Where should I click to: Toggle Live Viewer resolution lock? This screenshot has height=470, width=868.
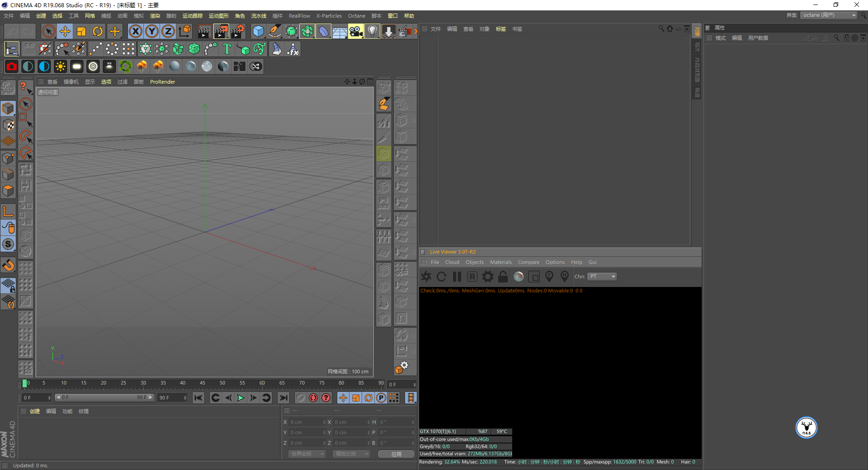tap(503, 277)
